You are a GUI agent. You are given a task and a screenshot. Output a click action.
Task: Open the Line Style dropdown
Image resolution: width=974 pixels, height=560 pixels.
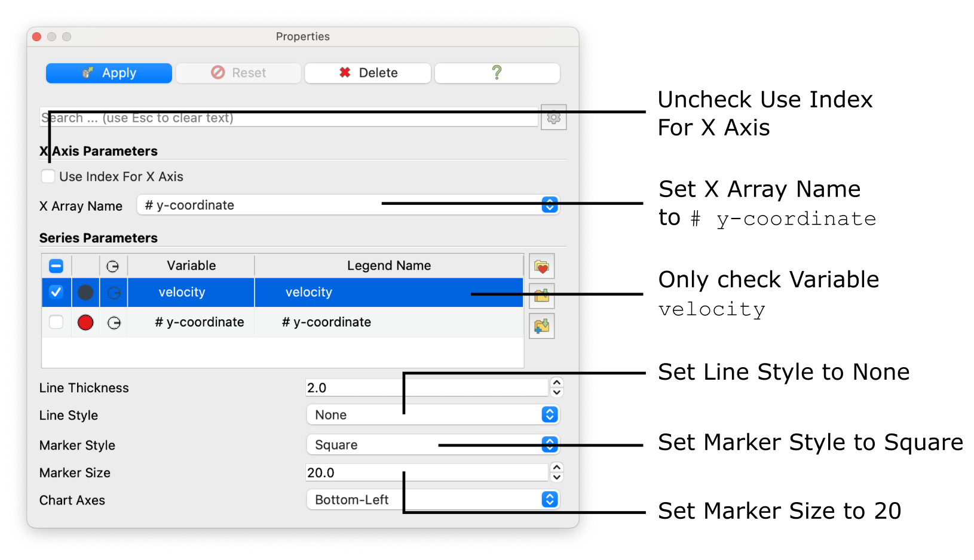pyautogui.click(x=549, y=414)
